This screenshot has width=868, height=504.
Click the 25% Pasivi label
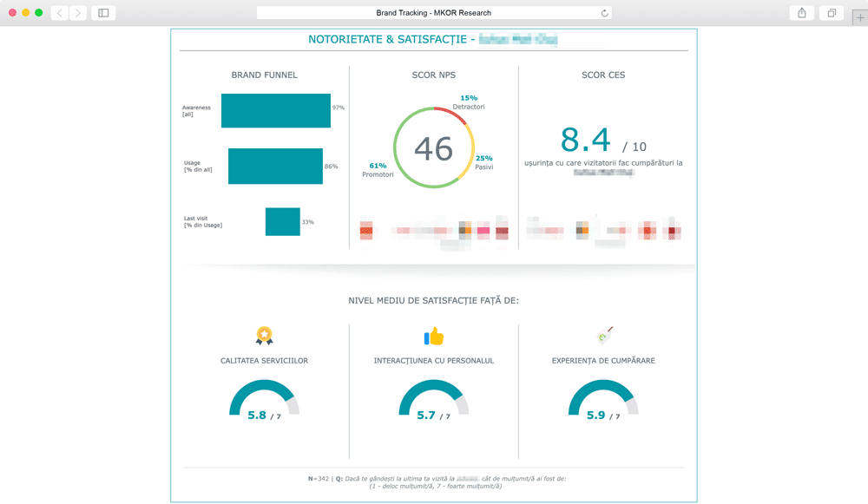pyautogui.click(x=483, y=162)
